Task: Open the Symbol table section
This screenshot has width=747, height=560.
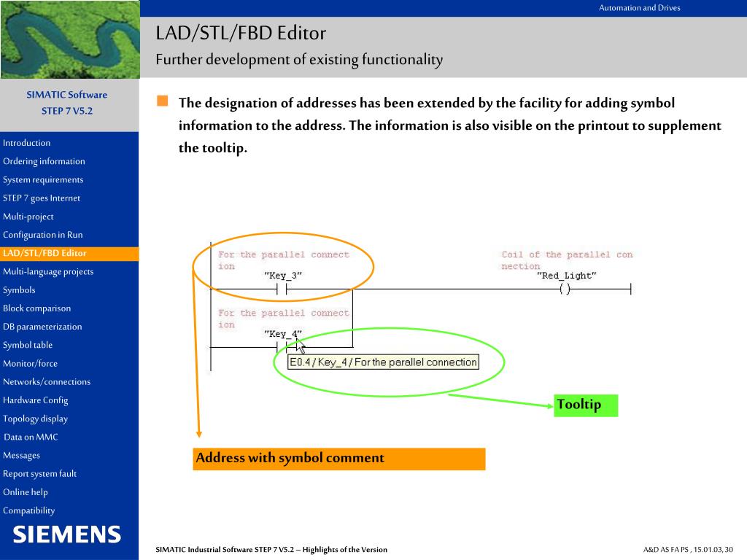Action: [x=28, y=345]
